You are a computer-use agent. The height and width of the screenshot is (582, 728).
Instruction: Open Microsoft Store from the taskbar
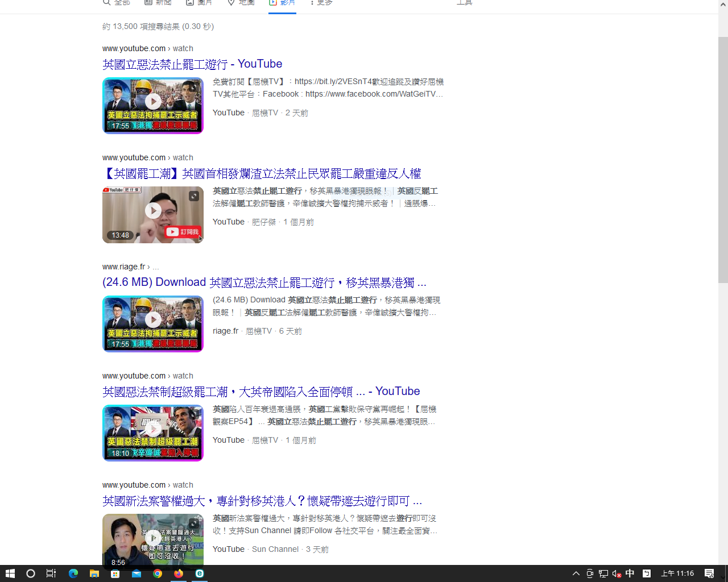[x=115, y=573]
